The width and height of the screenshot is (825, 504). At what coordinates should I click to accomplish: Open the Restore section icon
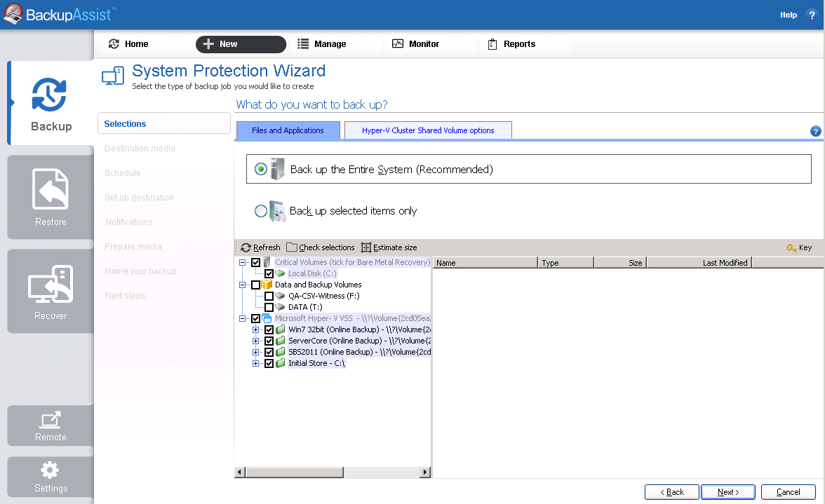click(51, 189)
